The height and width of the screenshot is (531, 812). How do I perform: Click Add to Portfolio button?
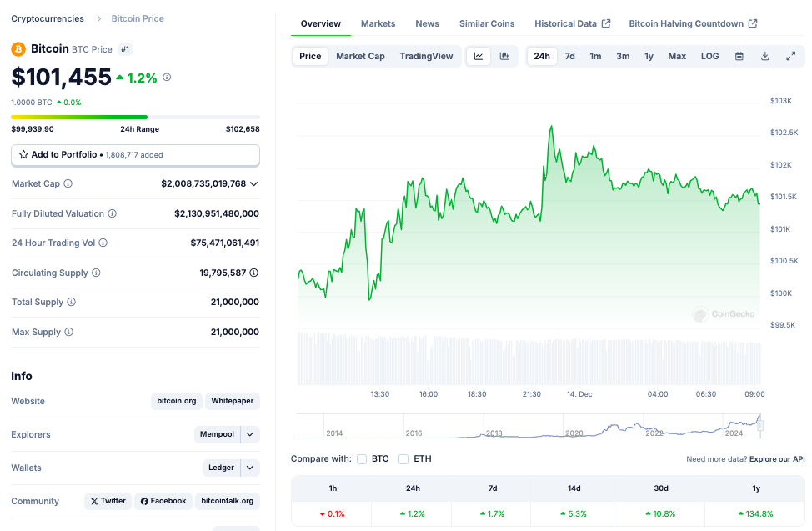(x=135, y=155)
